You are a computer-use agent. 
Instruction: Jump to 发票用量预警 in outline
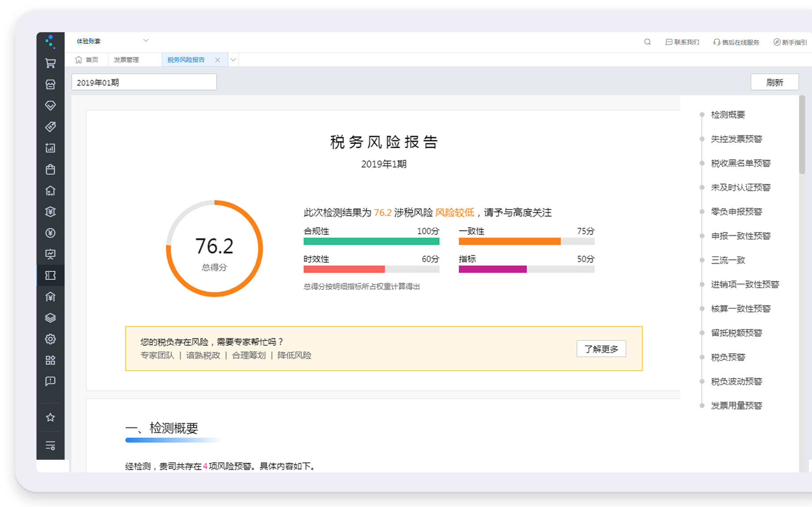(x=736, y=406)
